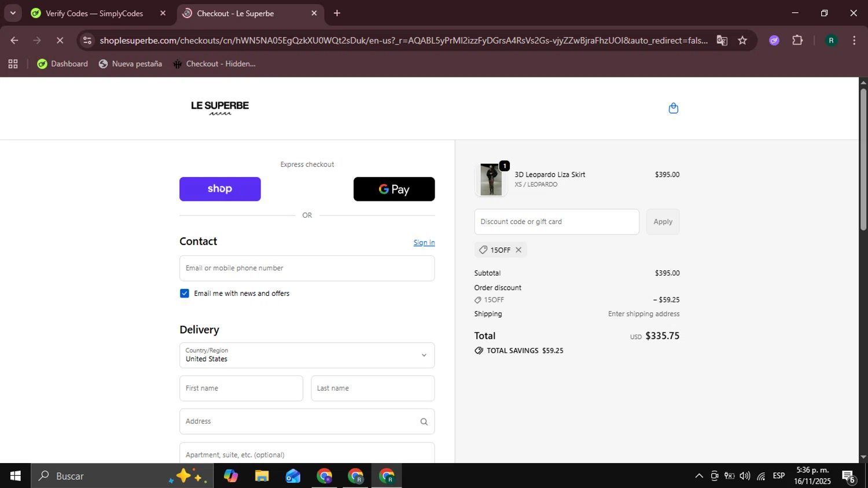Select the Checkout - Le Superbe tab
Image resolution: width=868 pixels, height=488 pixels.
pyautogui.click(x=235, y=13)
